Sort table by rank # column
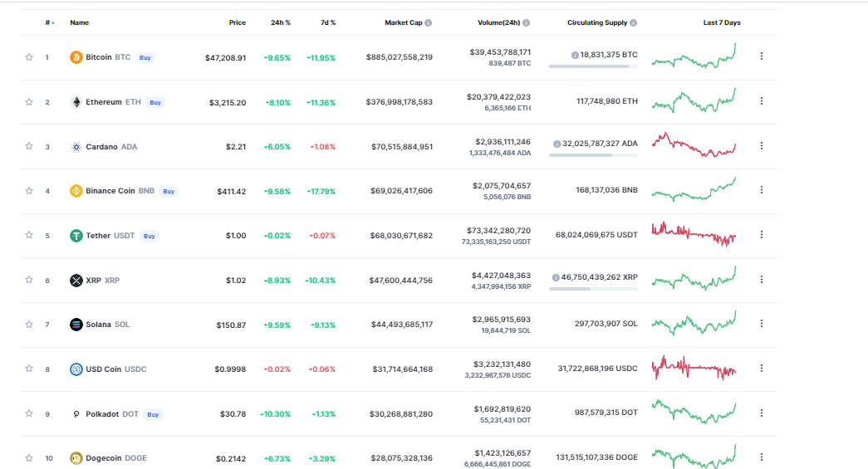 tap(50, 22)
